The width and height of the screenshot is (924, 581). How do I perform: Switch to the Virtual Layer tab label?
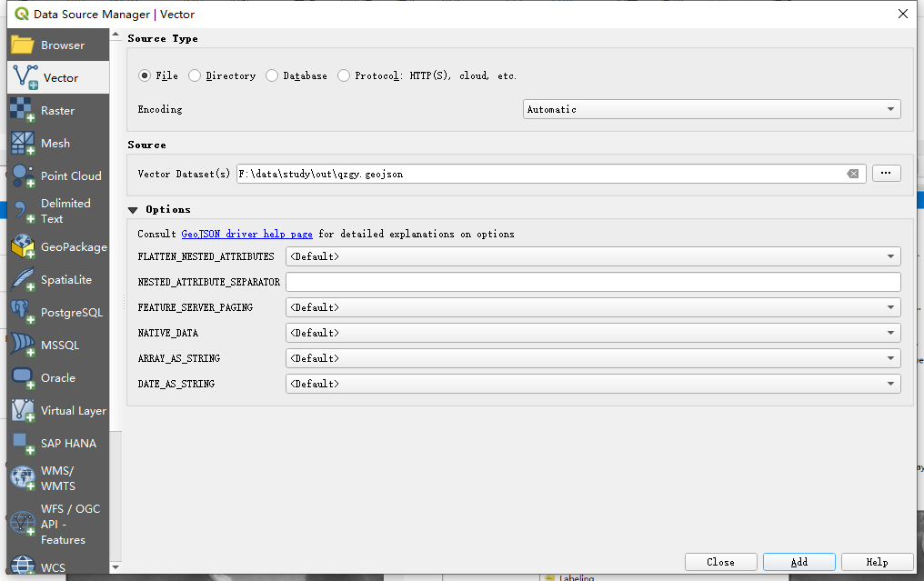[x=74, y=411]
